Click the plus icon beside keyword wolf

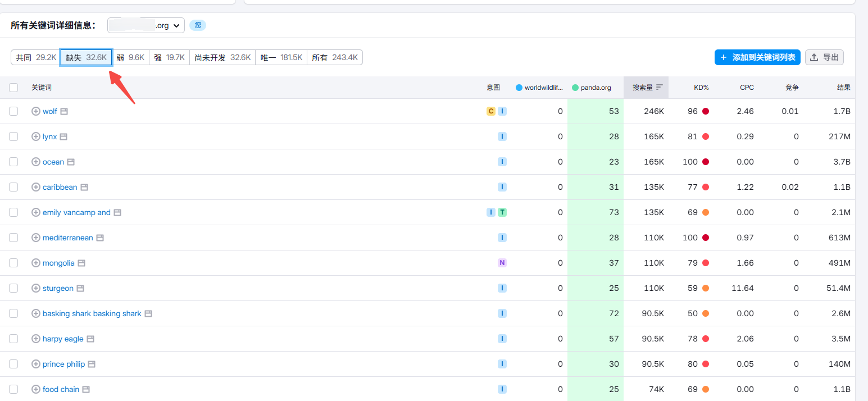[35, 111]
